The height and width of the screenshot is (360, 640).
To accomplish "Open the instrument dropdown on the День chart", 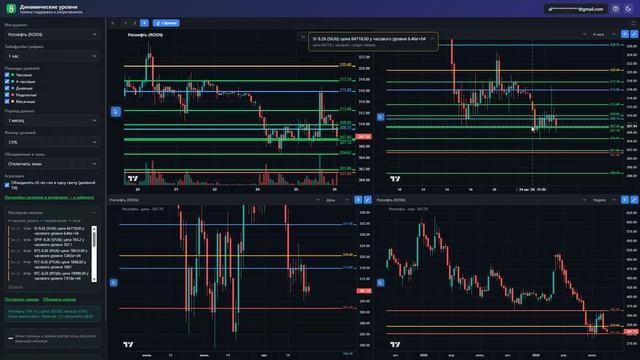I will [214, 200].
